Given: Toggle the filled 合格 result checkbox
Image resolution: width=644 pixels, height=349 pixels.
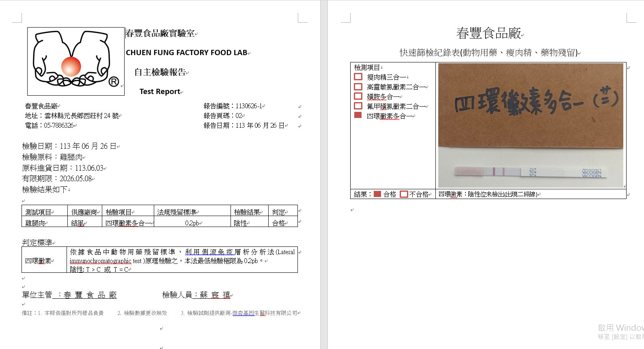Looking at the screenshot, I should [377, 194].
